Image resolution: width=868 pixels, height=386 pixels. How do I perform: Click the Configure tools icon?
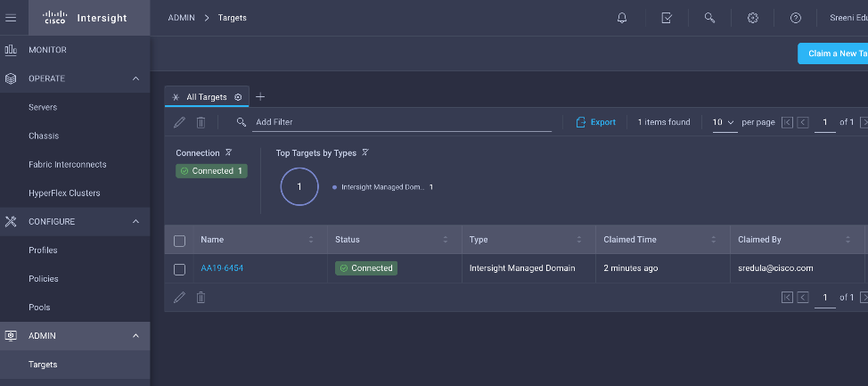click(x=11, y=221)
